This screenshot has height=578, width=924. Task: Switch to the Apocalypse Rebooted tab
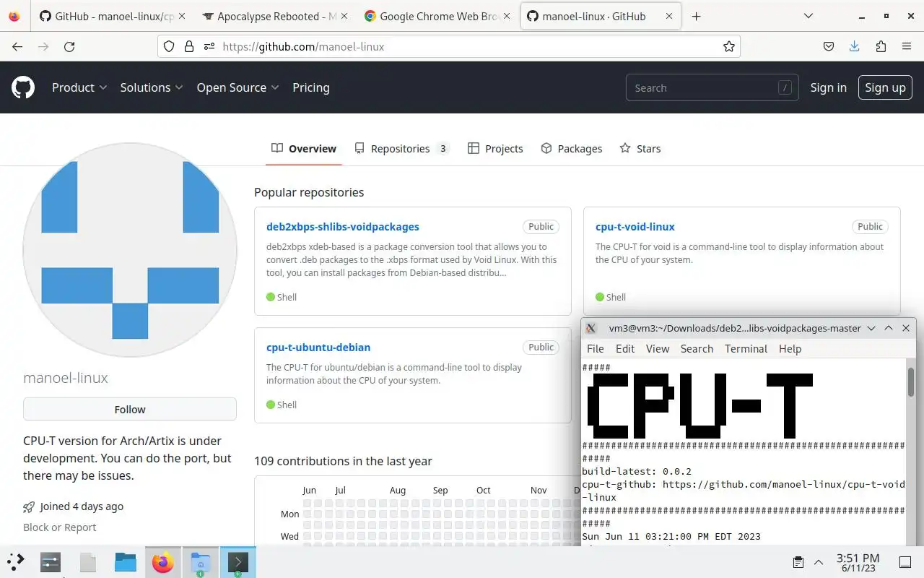[x=274, y=16]
